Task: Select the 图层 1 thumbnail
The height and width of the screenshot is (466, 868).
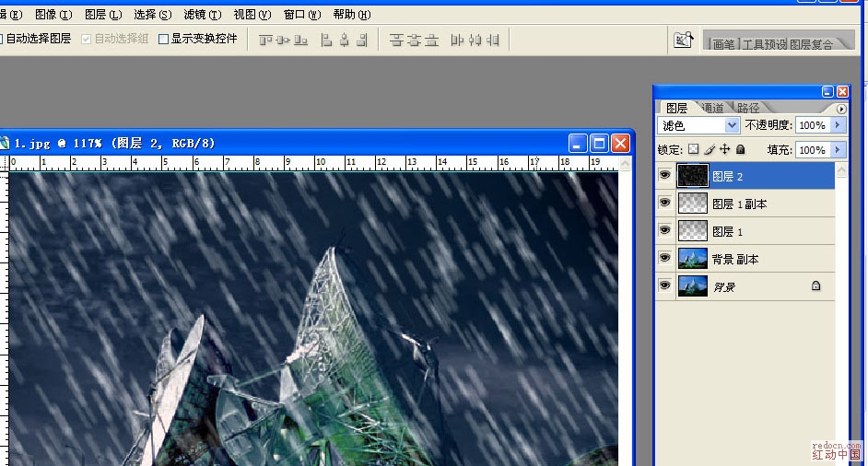Action: pos(693,231)
